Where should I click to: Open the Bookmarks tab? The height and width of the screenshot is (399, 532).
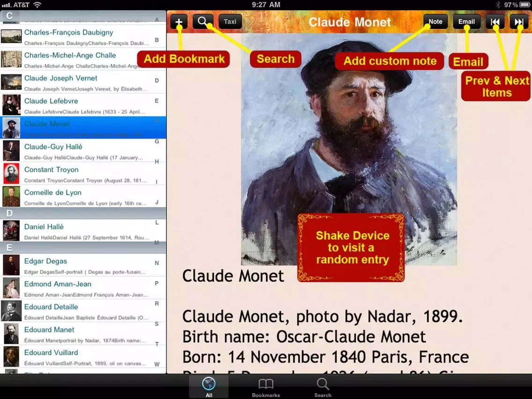click(266, 387)
